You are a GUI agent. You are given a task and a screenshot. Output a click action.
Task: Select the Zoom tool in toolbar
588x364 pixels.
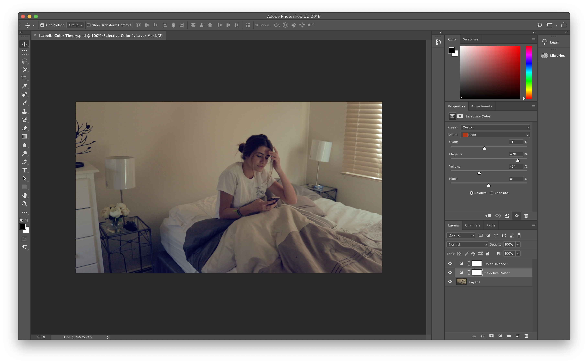pyautogui.click(x=24, y=204)
